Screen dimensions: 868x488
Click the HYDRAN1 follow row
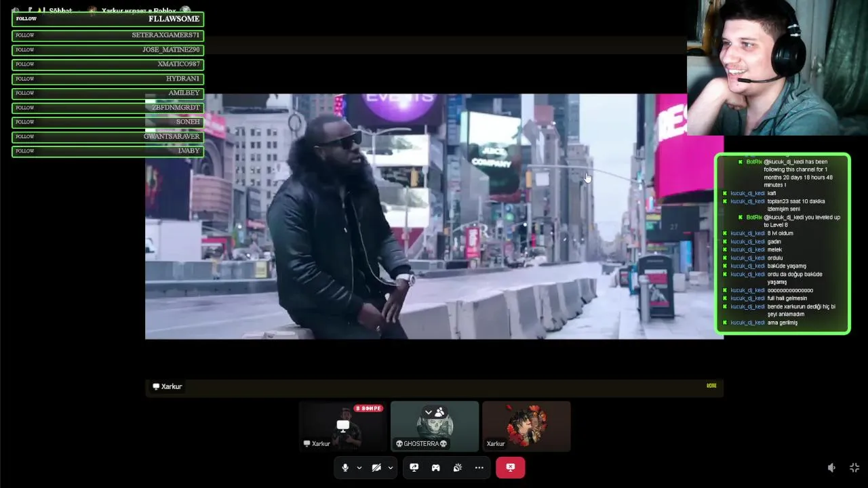(108, 79)
